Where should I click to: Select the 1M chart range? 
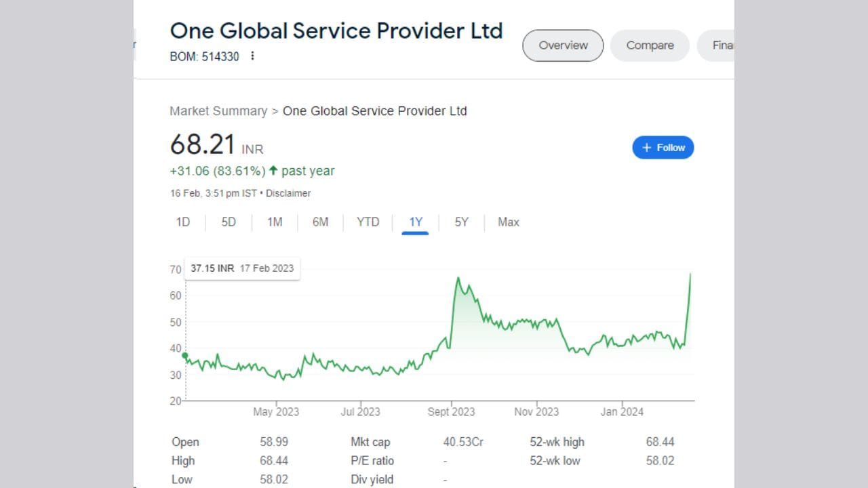tap(275, 222)
